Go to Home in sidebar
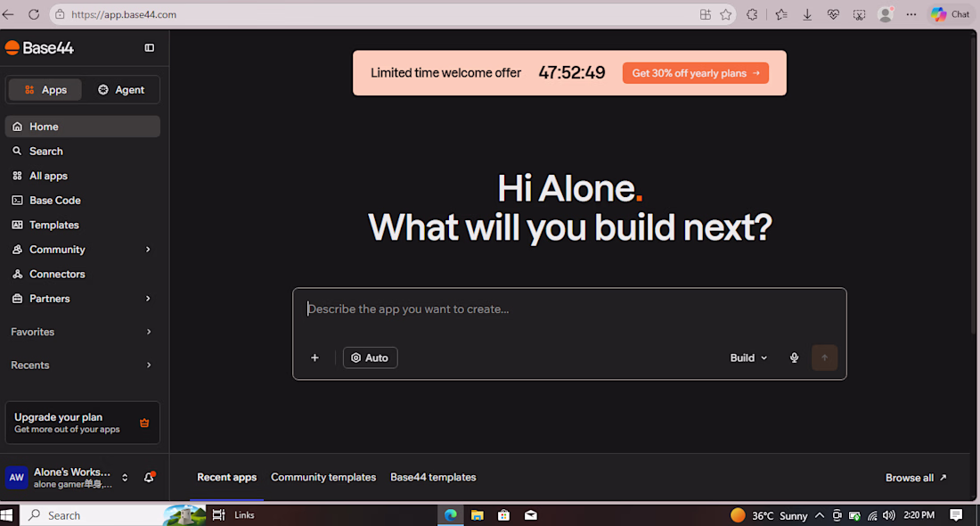The height and width of the screenshot is (526, 980). [x=83, y=127]
